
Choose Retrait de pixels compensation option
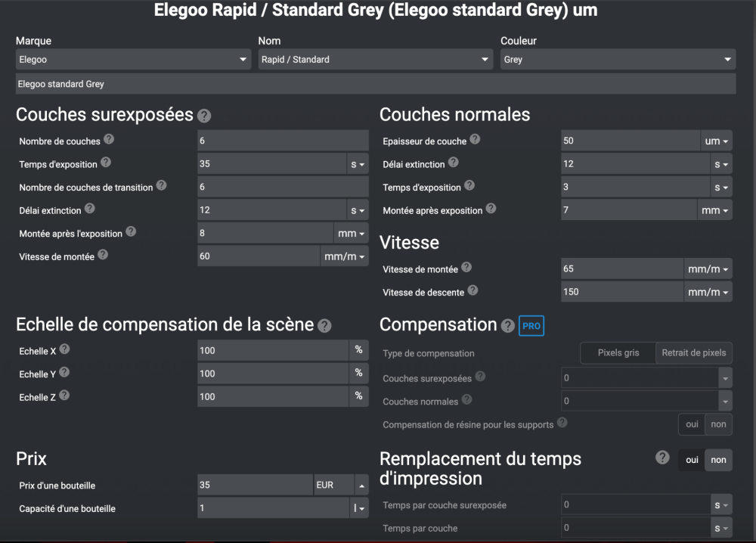[x=694, y=352]
